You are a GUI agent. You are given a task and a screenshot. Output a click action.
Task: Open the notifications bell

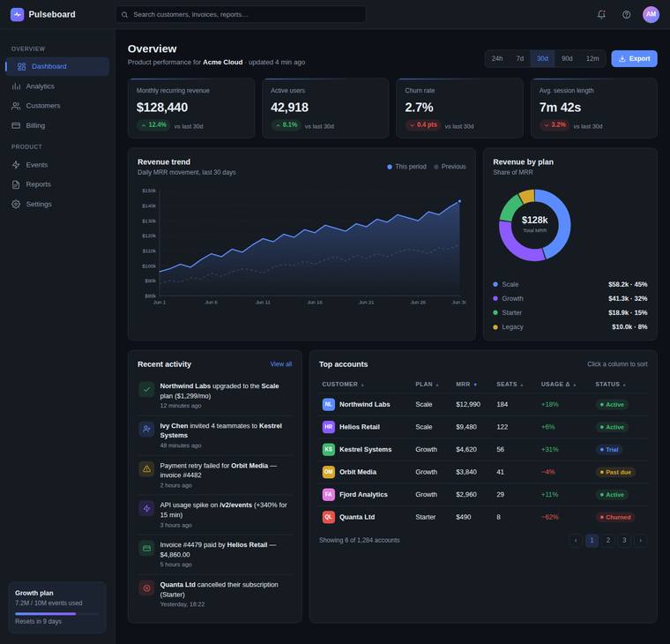point(601,14)
